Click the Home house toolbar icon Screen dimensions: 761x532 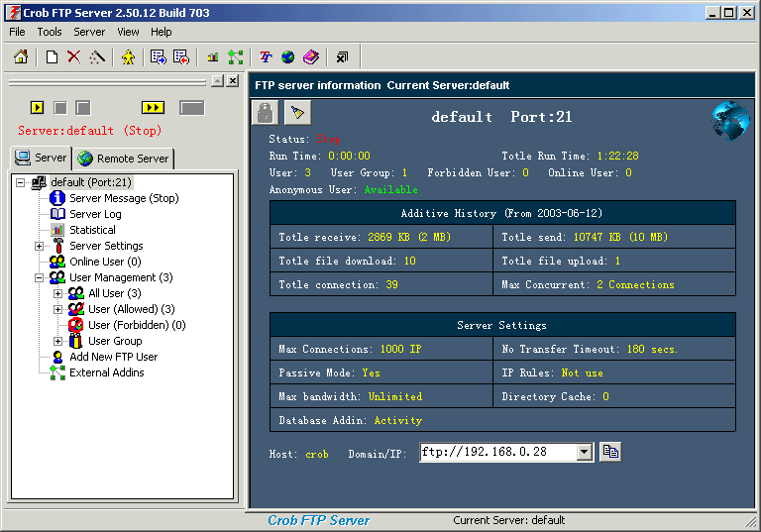(21, 56)
